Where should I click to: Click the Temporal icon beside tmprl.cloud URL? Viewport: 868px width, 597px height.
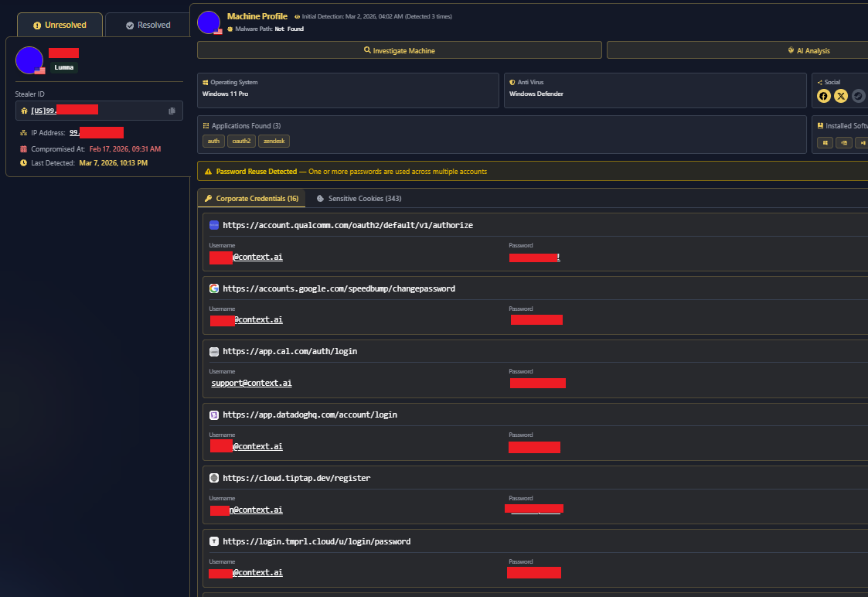tap(213, 541)
